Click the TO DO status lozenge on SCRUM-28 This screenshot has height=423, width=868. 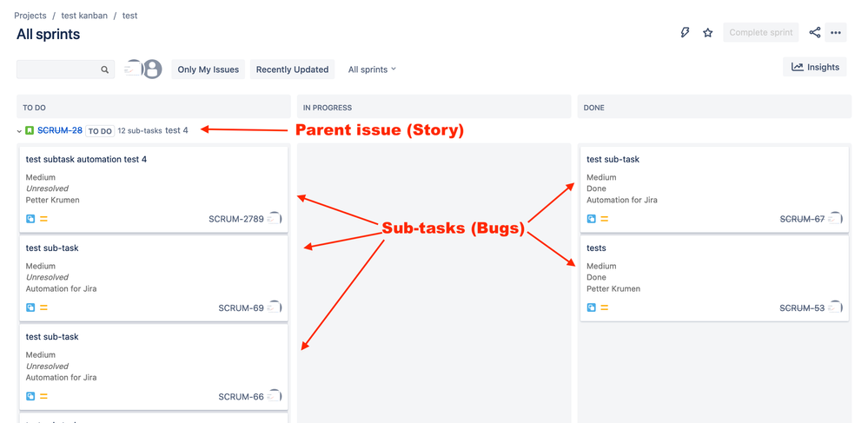click(x=100, y=131)
